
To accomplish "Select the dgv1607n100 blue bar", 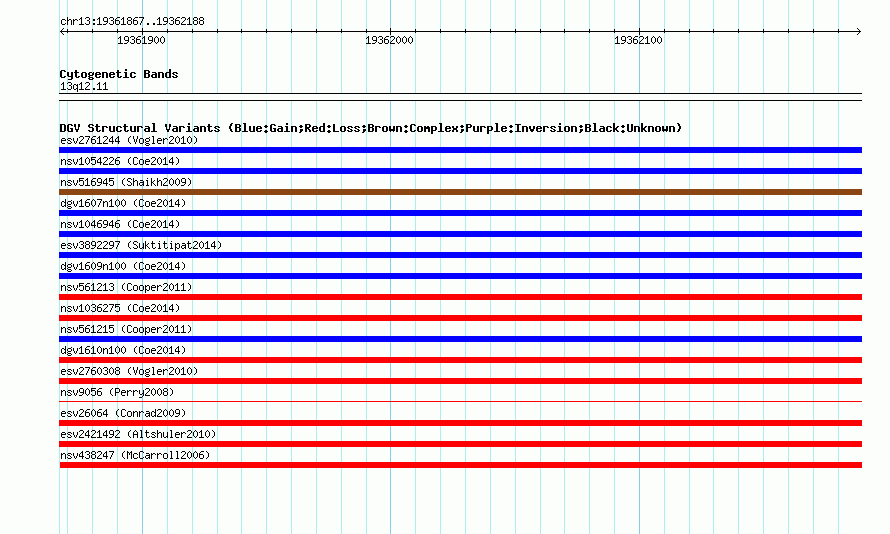I will click(460, 213).
